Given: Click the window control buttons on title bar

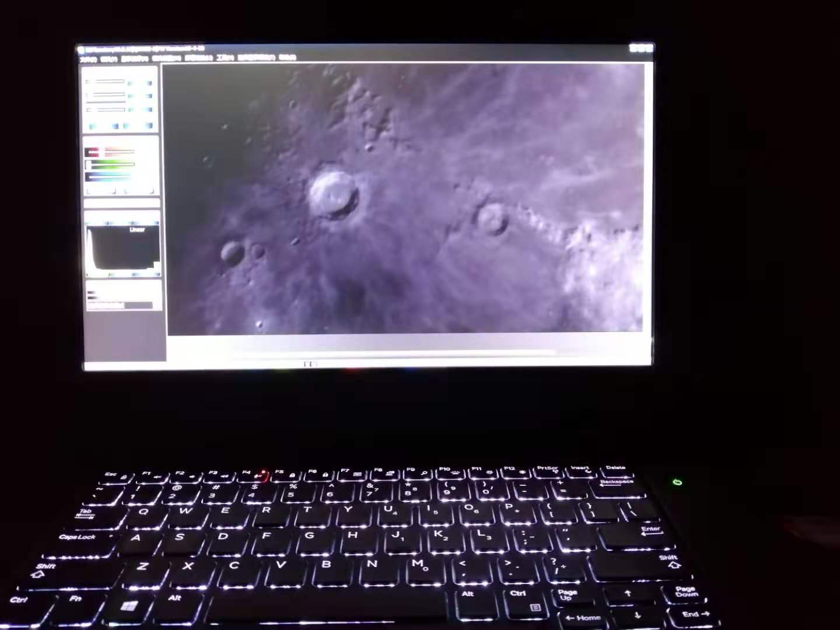Looking at the screenshot, I should (x=641, y=48).
